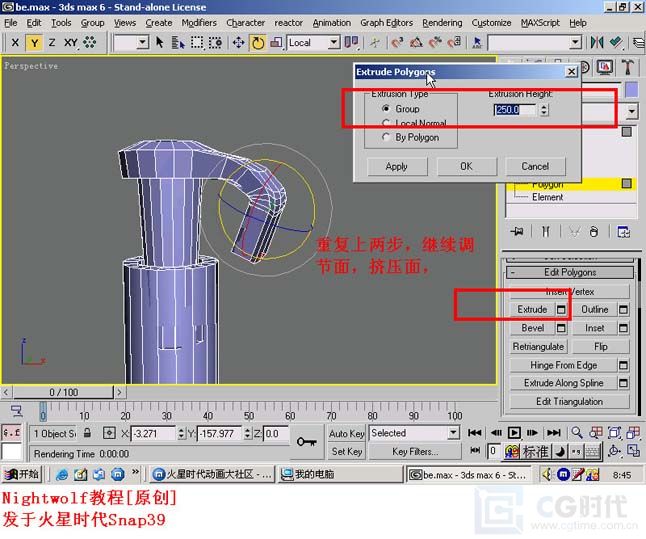Open Inset settings box icon

pos(623,328)
